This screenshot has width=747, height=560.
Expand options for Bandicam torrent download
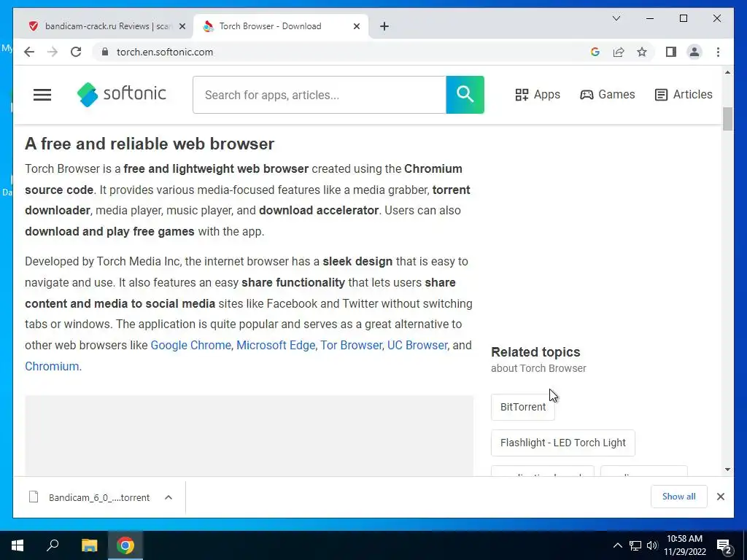(169, 497)
